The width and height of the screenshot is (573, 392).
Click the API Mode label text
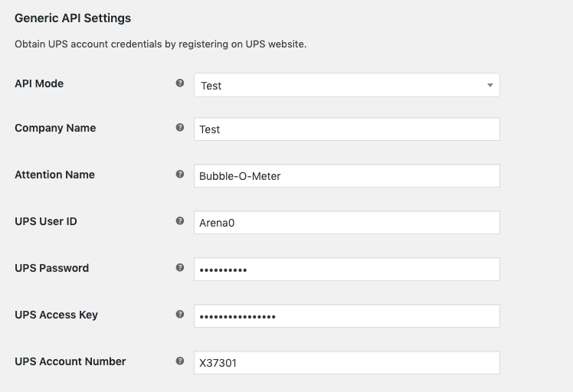click(x=39, y=83)
